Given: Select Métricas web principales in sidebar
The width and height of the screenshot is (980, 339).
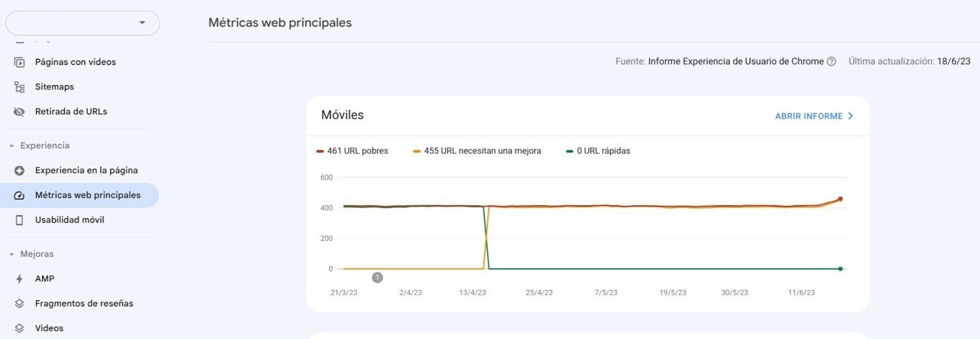Looking at the screenshot, I should click(88, 195).
